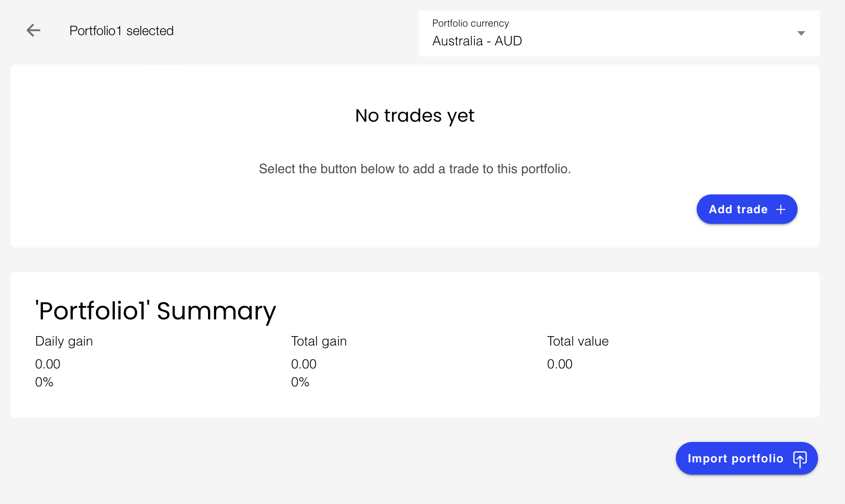
Task: Click the 'Portfolio1' Summary heading
Action: pos(155,311)
